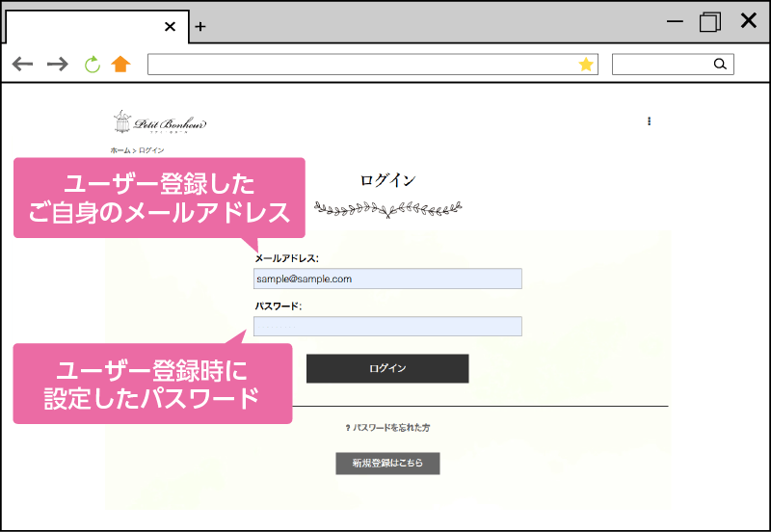This screenshot has width=771, height=532.
Task: Click the パスワード input field
Action: point(387,327)
